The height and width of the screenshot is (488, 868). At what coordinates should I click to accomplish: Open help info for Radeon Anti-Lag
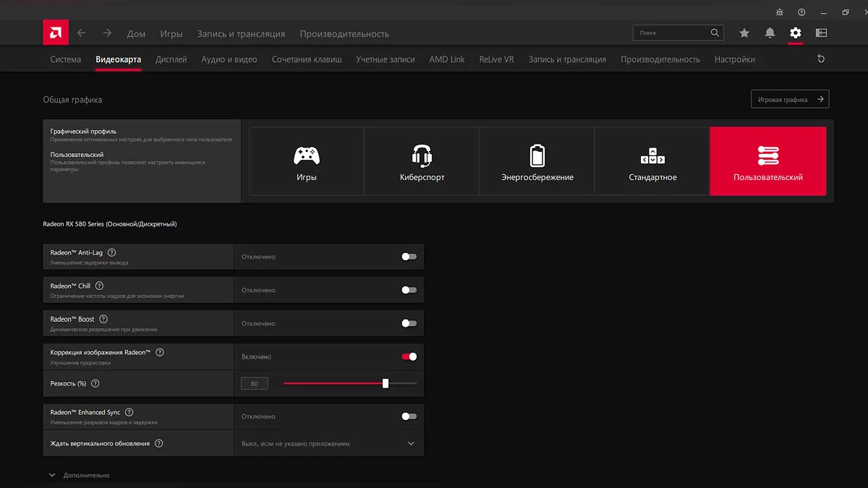tap(111, 253)
